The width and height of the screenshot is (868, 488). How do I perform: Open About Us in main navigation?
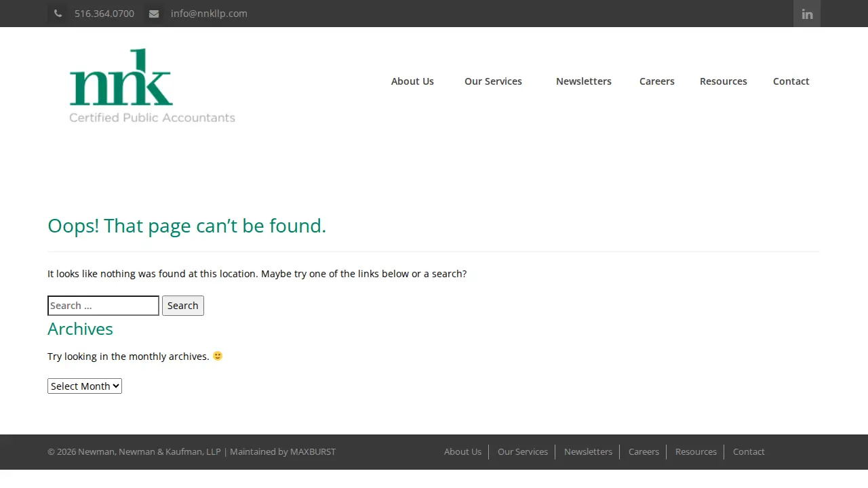pos(412,81)
